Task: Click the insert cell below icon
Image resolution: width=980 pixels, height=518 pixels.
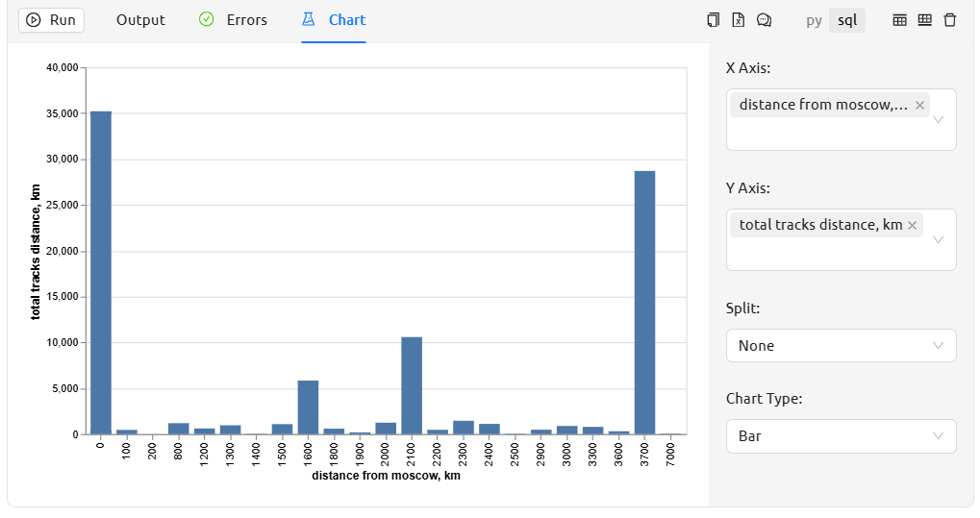Action: (x=924, y=20)
